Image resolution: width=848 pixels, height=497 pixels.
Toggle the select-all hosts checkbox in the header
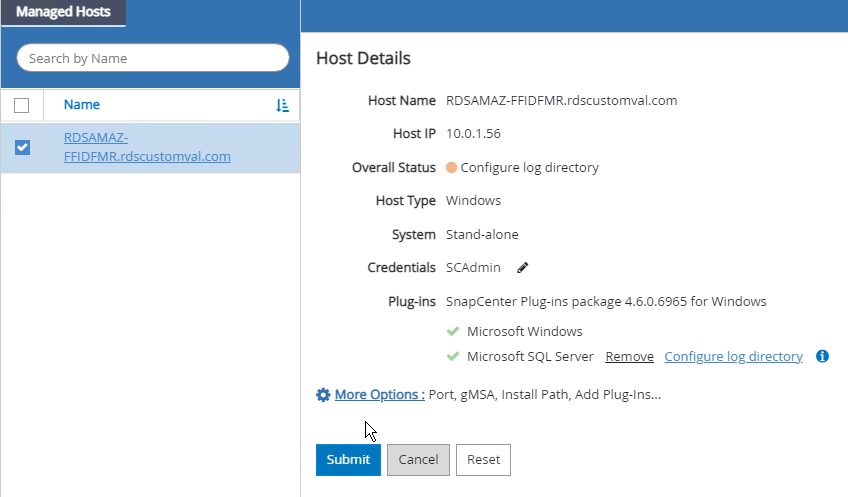coord(22,105)
